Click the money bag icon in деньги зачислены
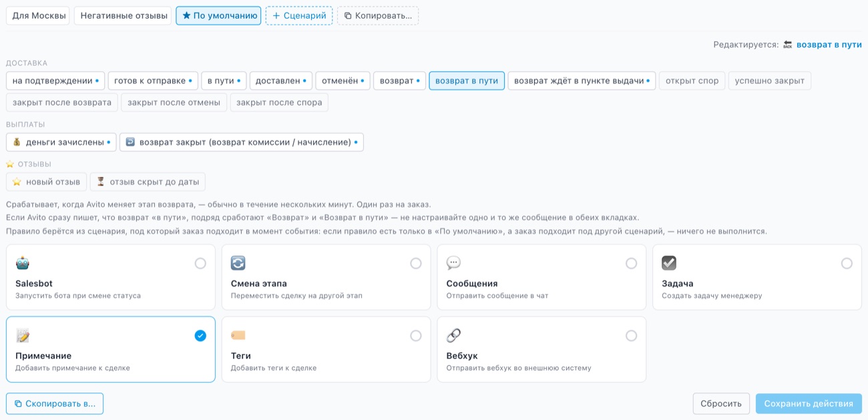 coord(17,142)
